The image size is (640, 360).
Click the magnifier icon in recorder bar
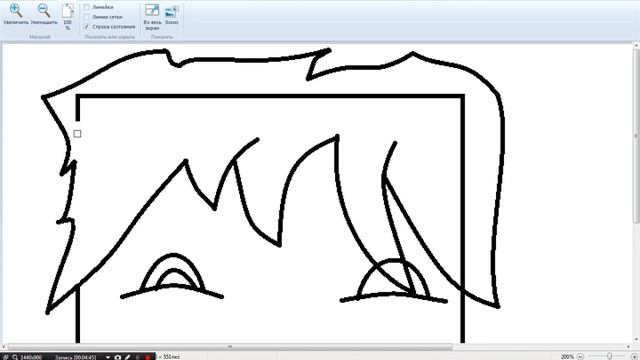pos(15,357)
